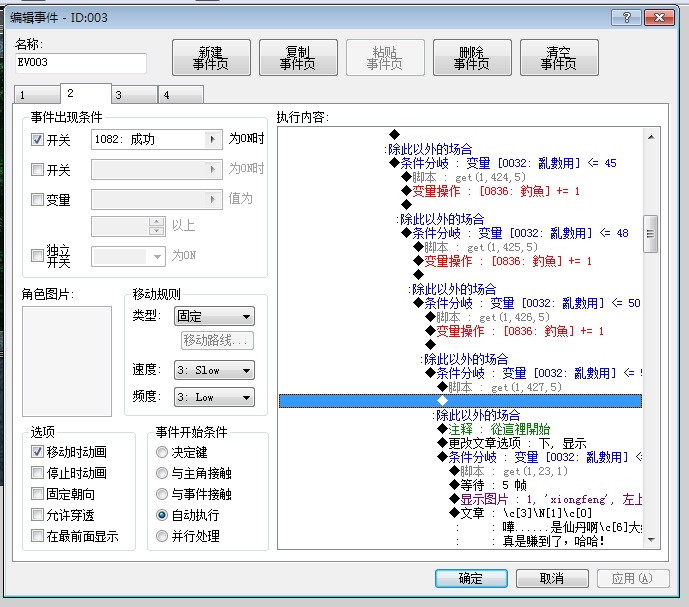Open the second switch selector arrow
The image size is (689, 607).
tap(213, 169)
